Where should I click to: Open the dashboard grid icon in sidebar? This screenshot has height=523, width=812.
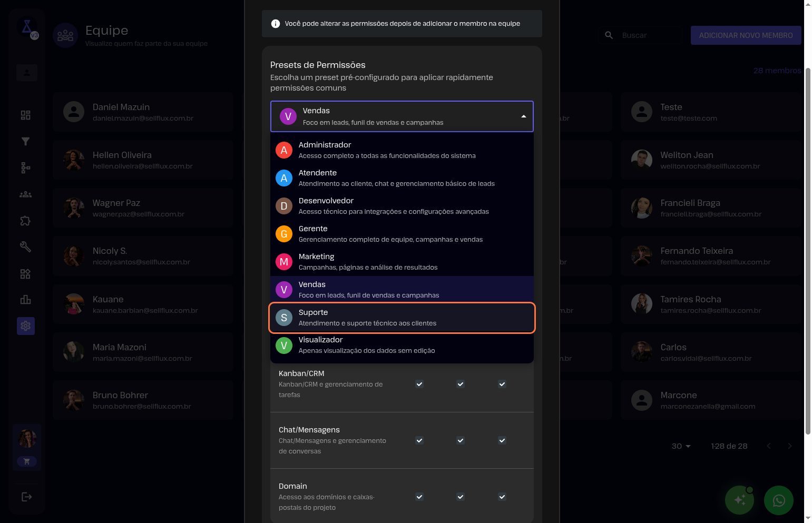pos(25,115)
